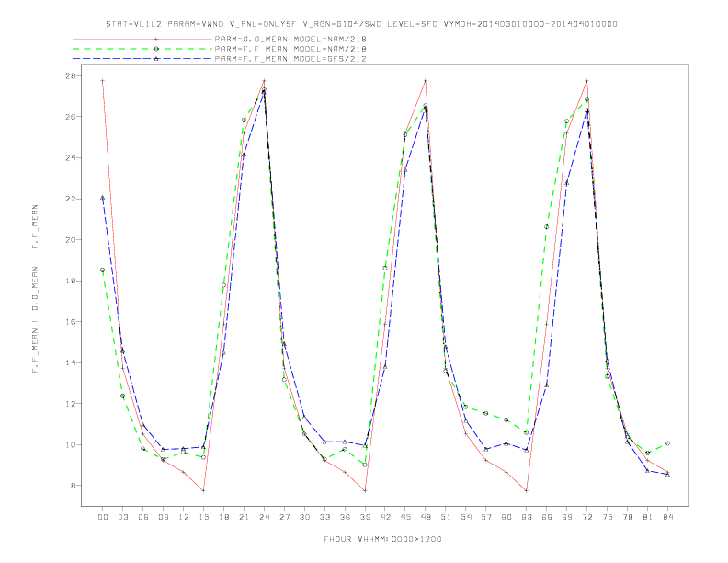Click x-axis forecast hour label 30

click(304, 517)
